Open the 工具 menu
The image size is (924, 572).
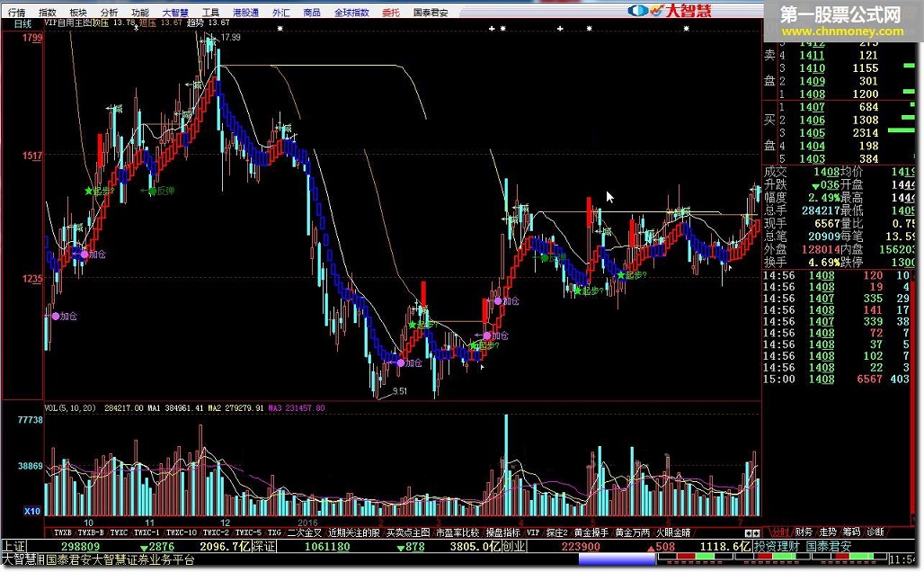pyautogui.click(x=210, y=12)
